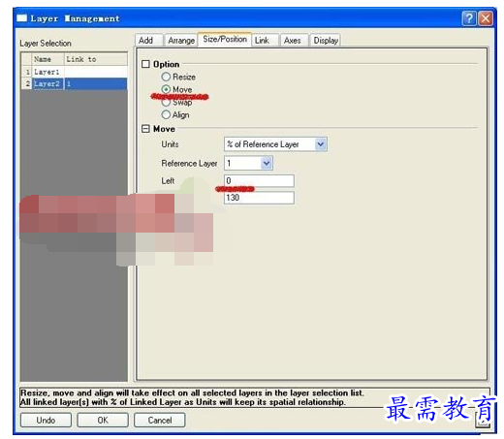Click the field containing 130
This screenshot has width=504, height=439.
(x=259, y=198)
